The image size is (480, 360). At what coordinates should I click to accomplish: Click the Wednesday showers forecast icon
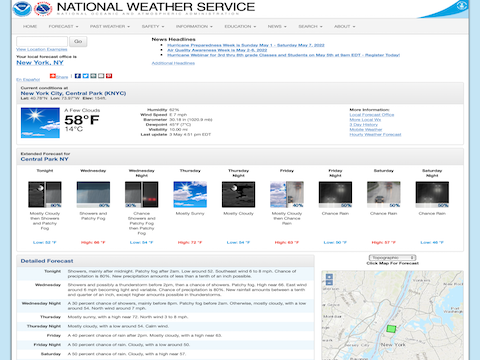[93, 194]
